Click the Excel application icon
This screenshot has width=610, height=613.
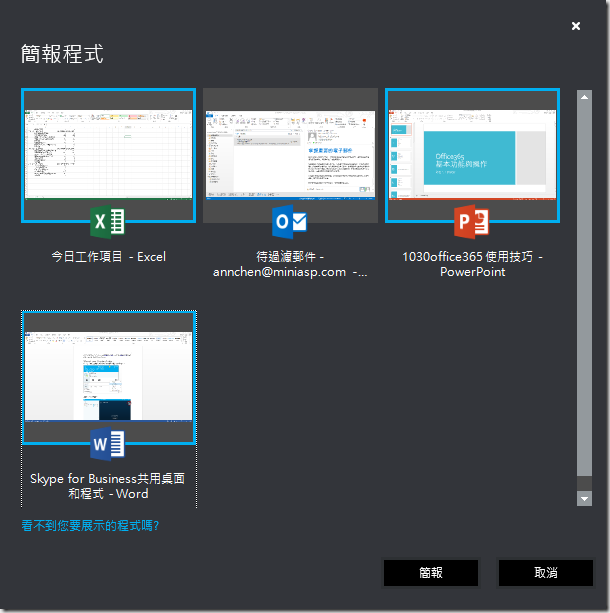[107, 222]
